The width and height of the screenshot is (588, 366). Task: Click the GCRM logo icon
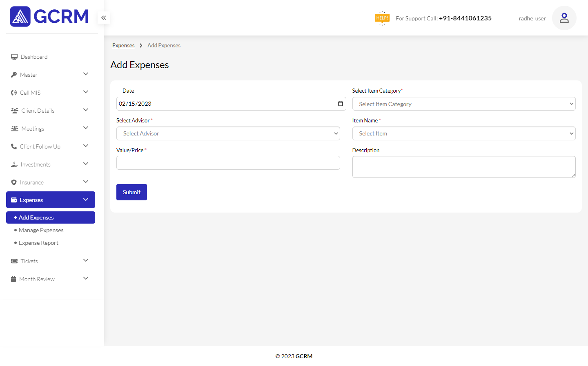point(20,17)
